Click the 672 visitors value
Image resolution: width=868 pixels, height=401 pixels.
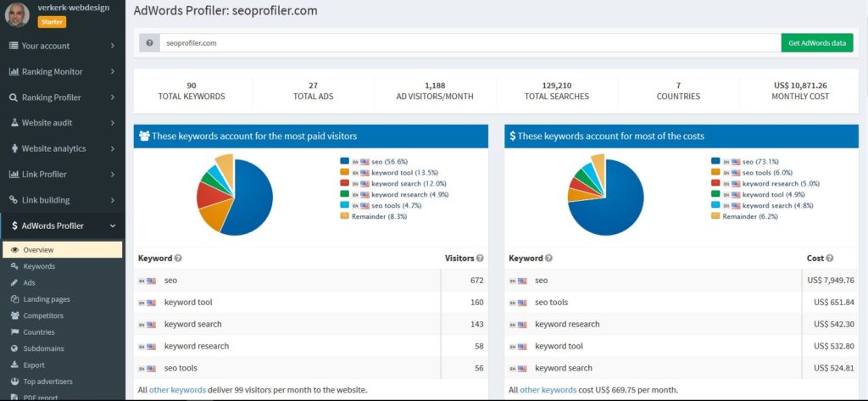476,281
